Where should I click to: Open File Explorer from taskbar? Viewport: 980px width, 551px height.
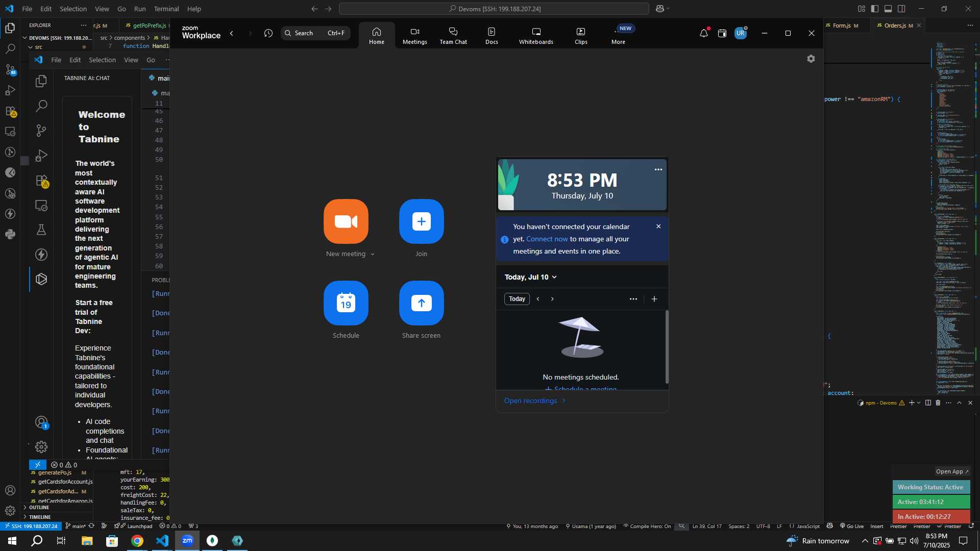click(87, 541)
